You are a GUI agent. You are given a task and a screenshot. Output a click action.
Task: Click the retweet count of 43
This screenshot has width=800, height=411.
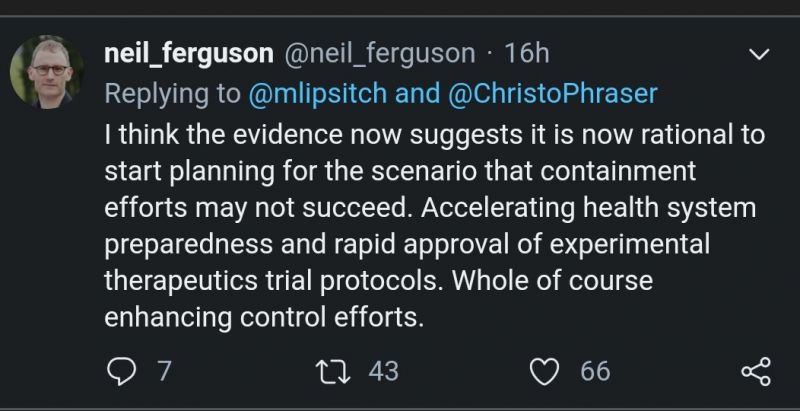383,372
